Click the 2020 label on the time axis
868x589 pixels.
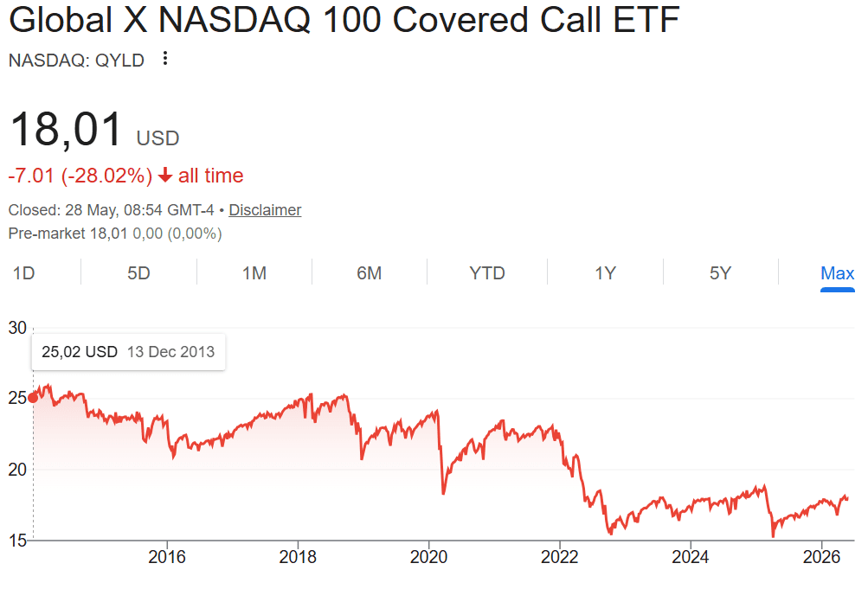click(x=428, y=557)
